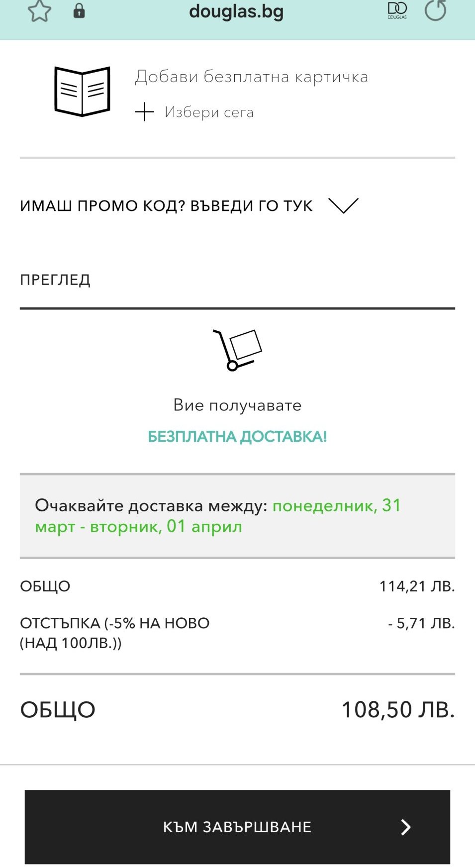Select the 'ПРЕГЛЕД' section tab
The image size is (475, 868).
[x=55, y=280]
